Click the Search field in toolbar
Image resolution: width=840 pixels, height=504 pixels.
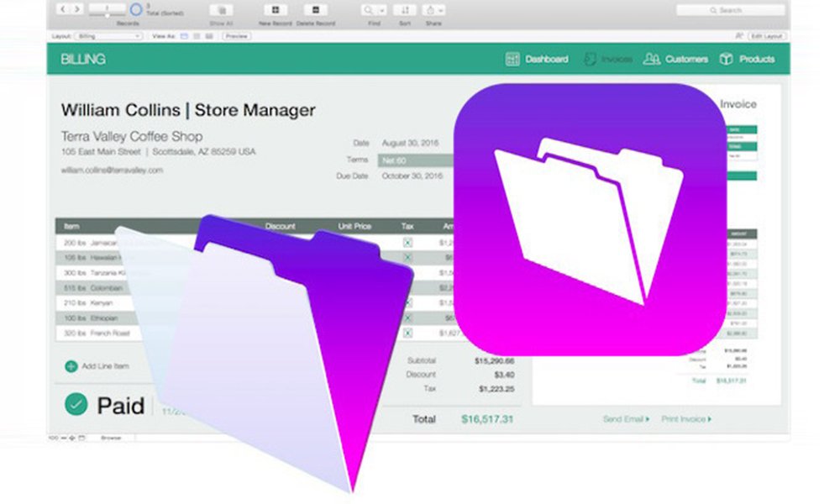click(730, 10)
